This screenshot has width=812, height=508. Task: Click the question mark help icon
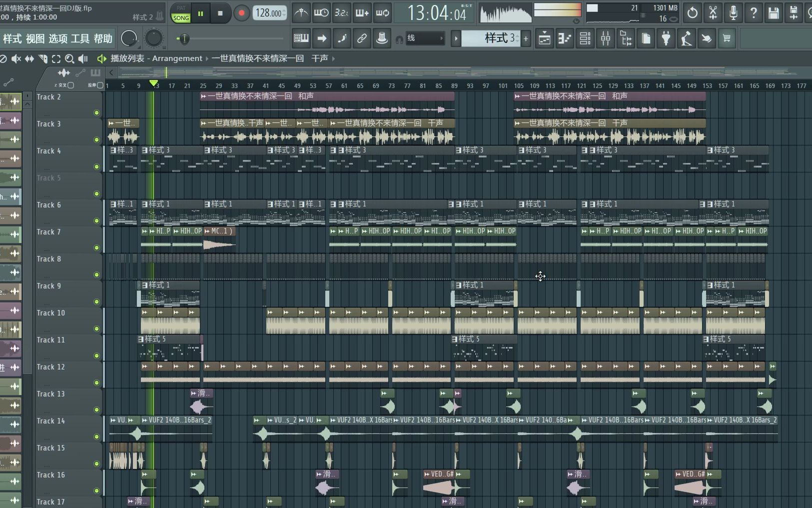click(754, 13)
